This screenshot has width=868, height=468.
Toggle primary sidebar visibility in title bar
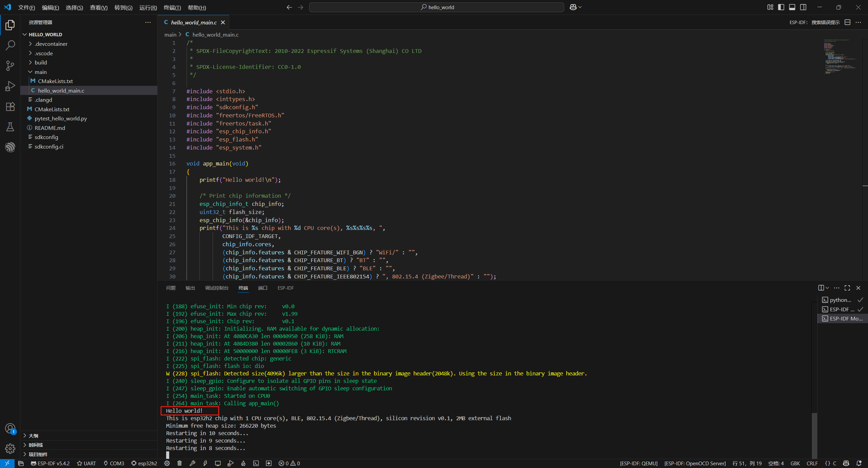781,7
